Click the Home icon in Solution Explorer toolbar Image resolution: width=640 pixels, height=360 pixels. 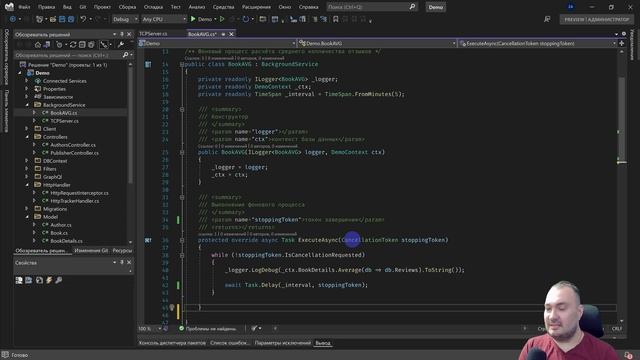[38, 44]
